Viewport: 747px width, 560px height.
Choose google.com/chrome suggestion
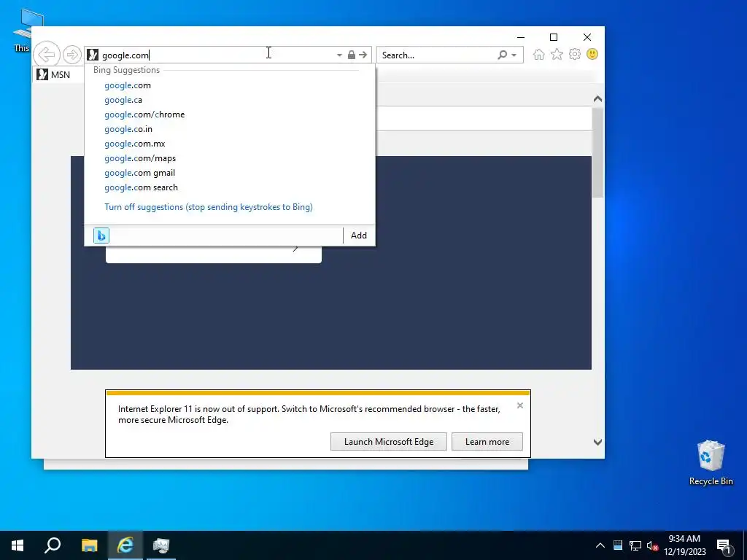pos(144,114)
